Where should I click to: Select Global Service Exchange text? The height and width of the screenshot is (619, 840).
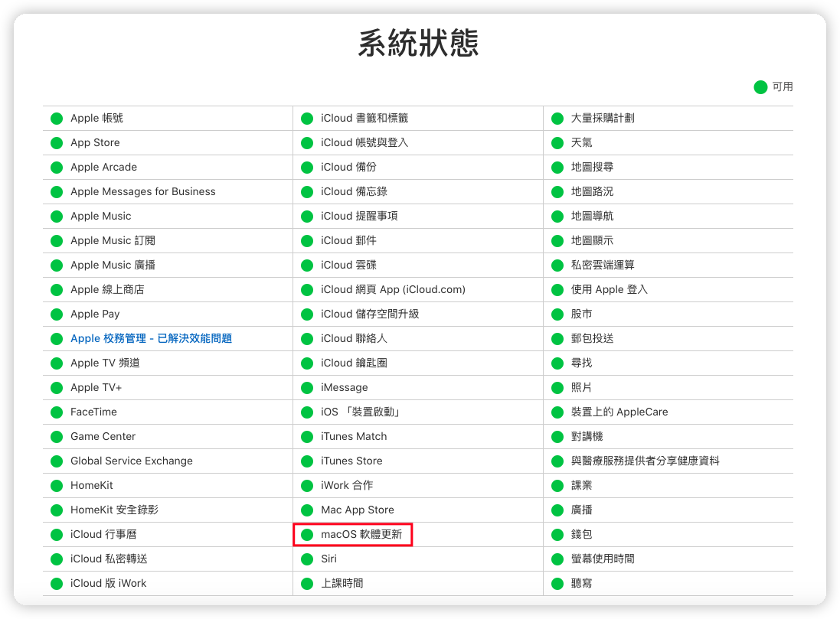point(131,461)
